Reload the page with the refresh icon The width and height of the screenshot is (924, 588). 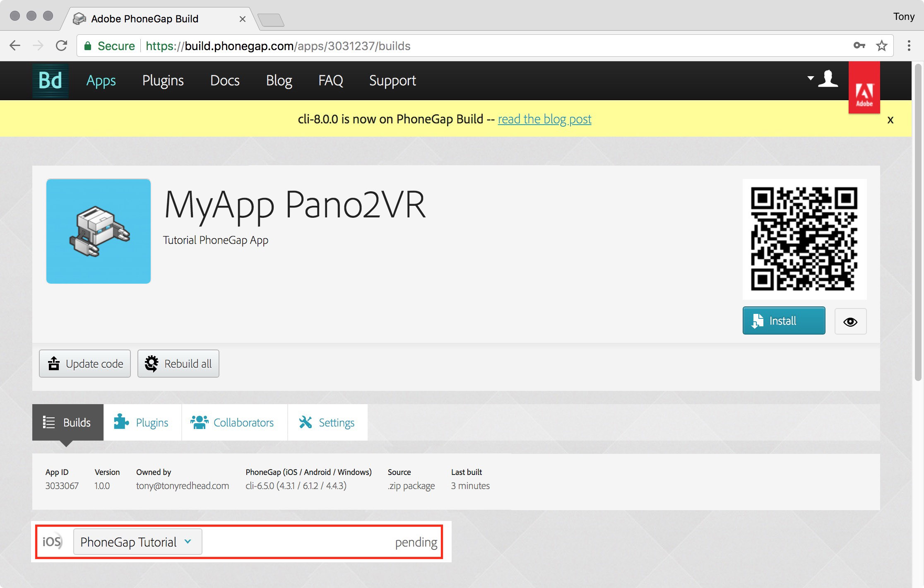(x=61, y=46)
